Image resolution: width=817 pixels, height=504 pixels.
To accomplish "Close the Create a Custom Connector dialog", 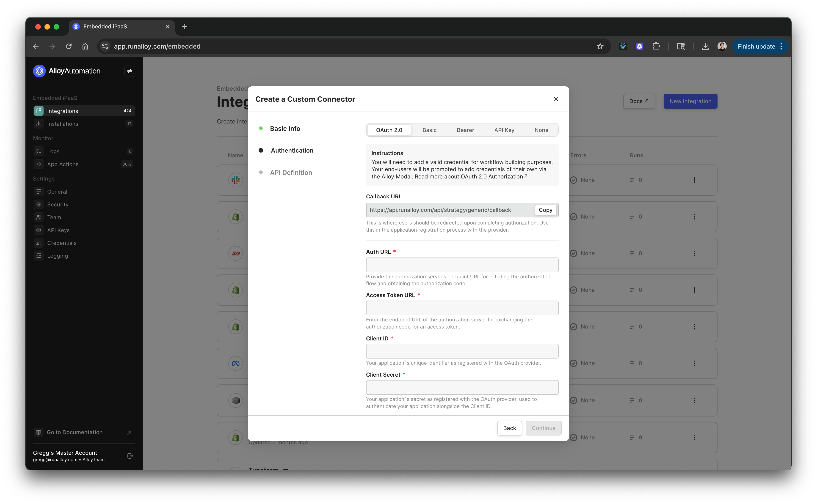I will (x=556, y=99).
